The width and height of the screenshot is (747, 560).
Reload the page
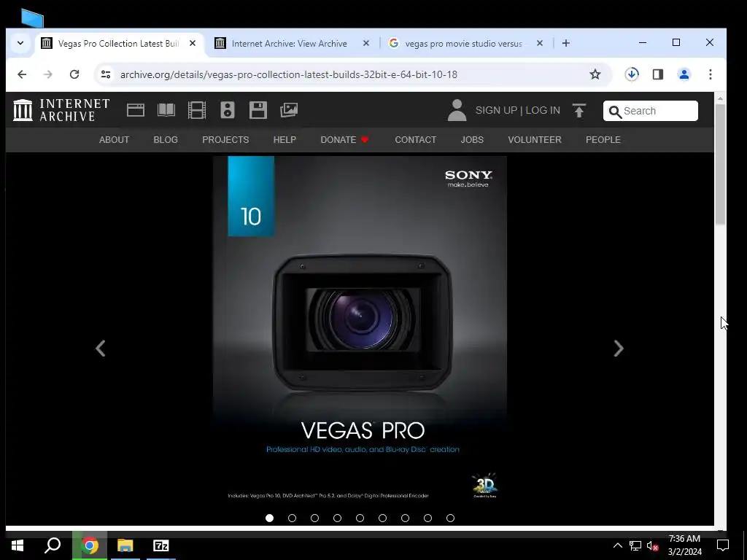coord(74,74)
